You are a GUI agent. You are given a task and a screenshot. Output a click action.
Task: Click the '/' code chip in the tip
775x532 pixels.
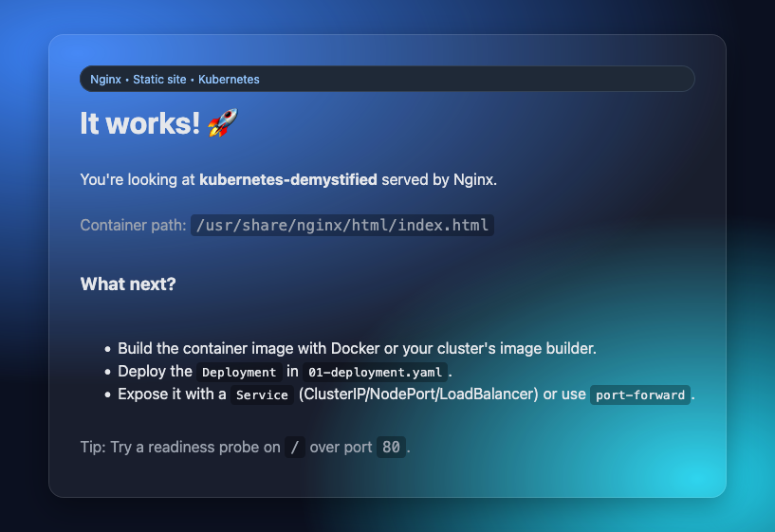coord(295,447)
